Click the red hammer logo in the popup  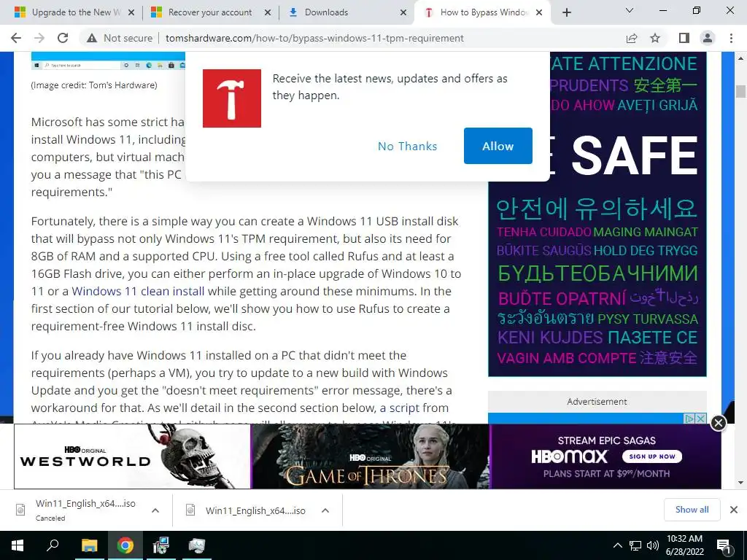point(231,98)
